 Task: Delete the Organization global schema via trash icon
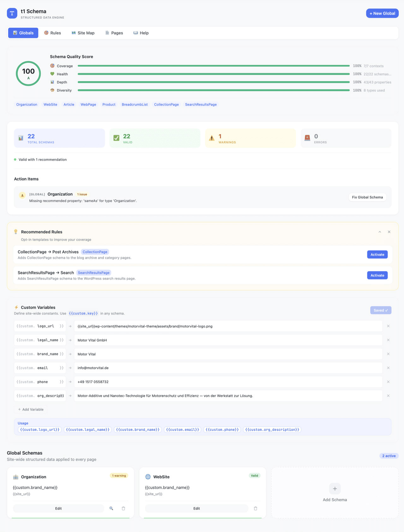point(123,508)
